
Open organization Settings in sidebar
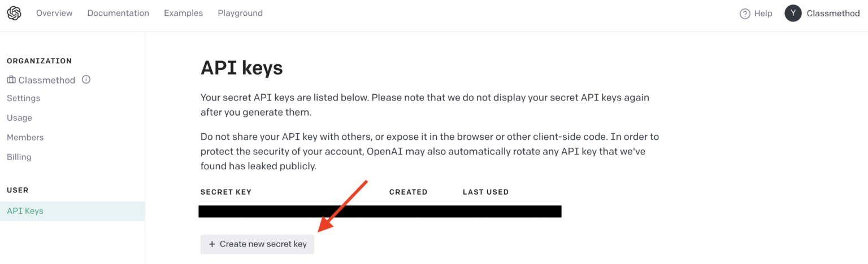point(24,98)
